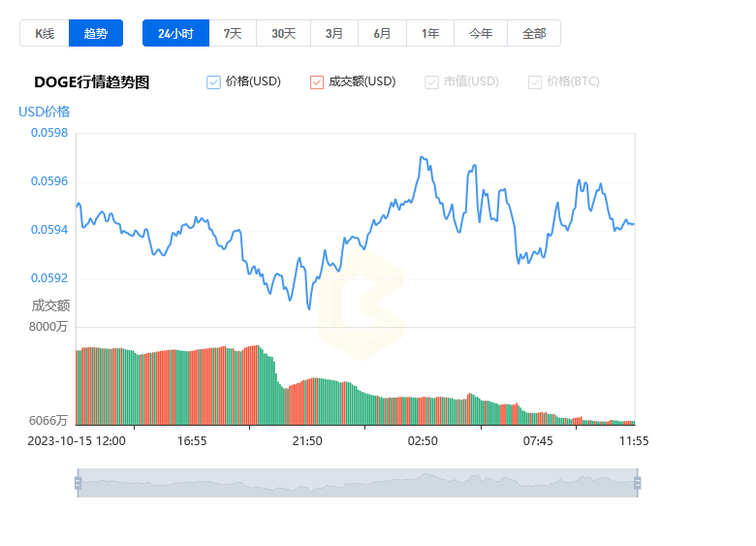Click the watermark logo in chart center
756x546 pixels.
pos(361,306)
